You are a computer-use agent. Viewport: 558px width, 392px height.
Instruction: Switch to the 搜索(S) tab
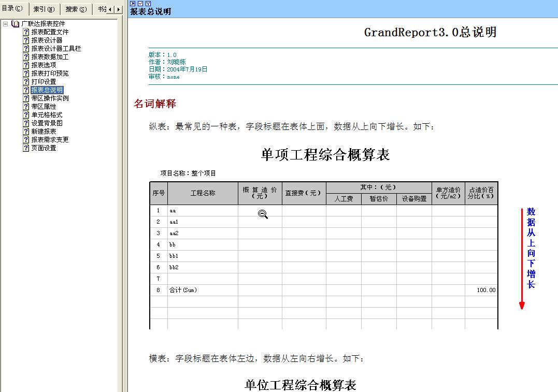(x=76, y=9)
